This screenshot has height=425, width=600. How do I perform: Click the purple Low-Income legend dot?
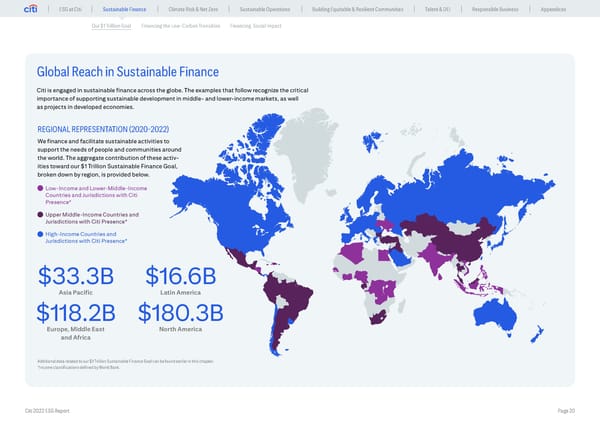tap(40, 189)
